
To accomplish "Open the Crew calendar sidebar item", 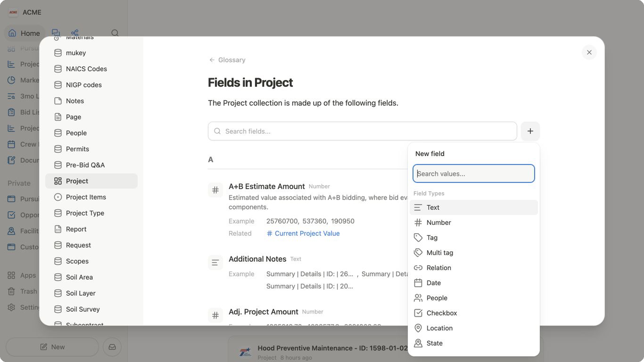I will click(x=23, y=144).
